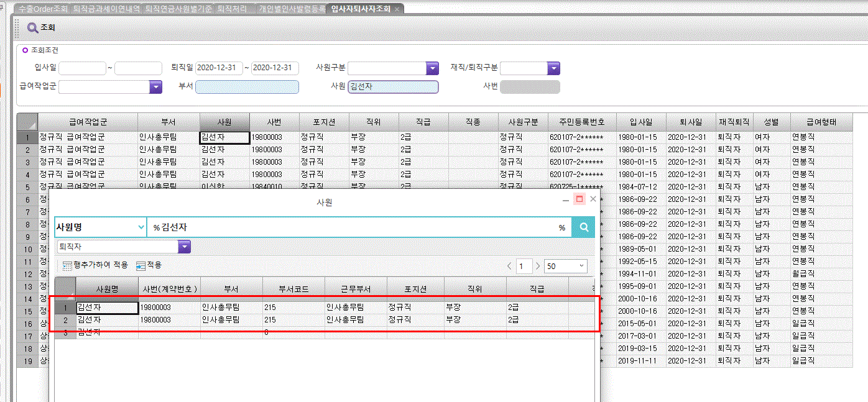Select popup row 2 김선자 name cell
The image size is (868, 402).
point(107,319)
